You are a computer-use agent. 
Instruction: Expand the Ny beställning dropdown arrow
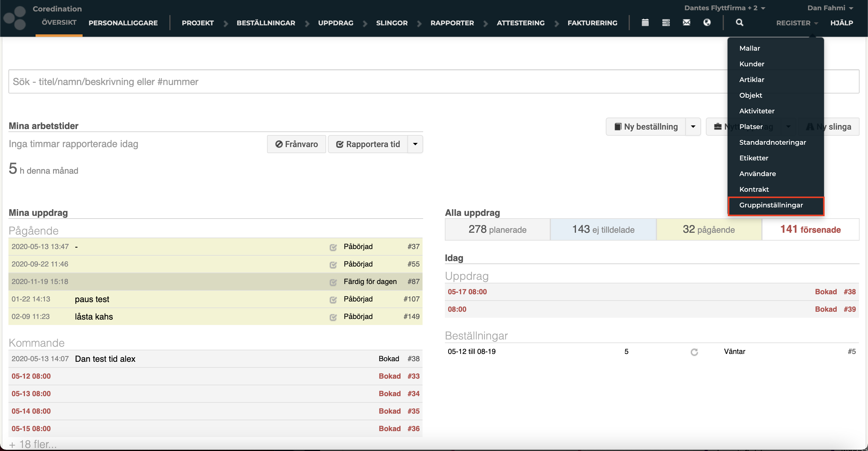(693, 127)
